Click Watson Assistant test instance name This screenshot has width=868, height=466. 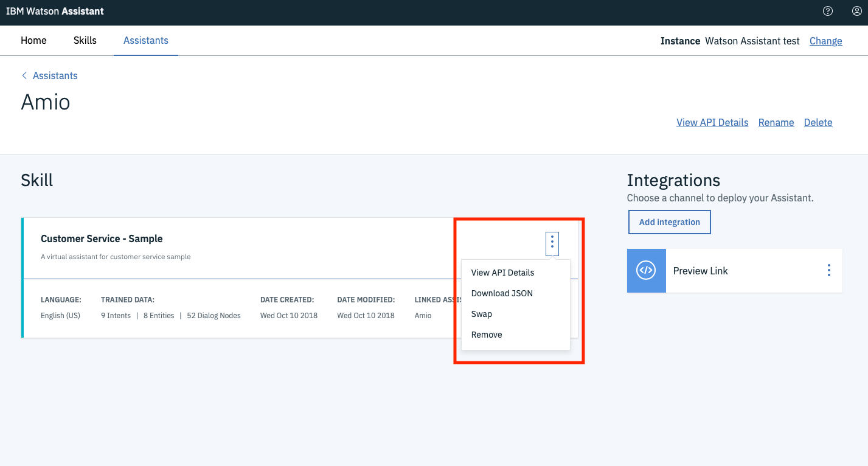click(752, 41)
